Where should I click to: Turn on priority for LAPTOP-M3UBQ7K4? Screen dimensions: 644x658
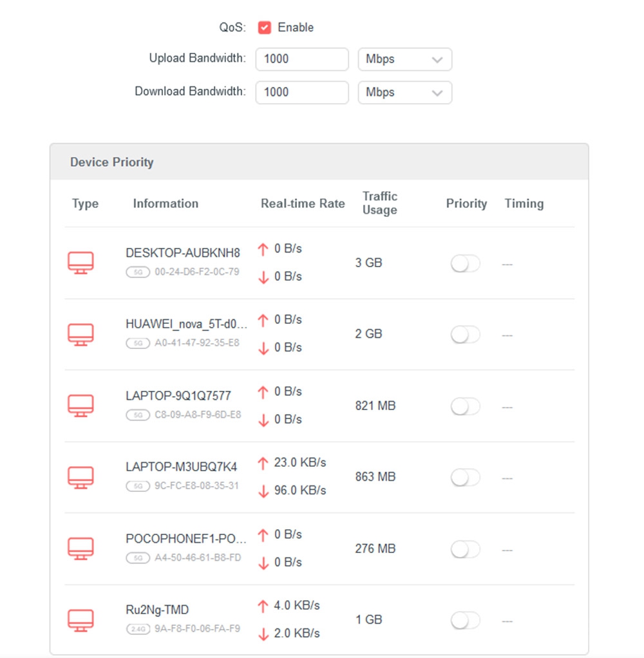465,478
